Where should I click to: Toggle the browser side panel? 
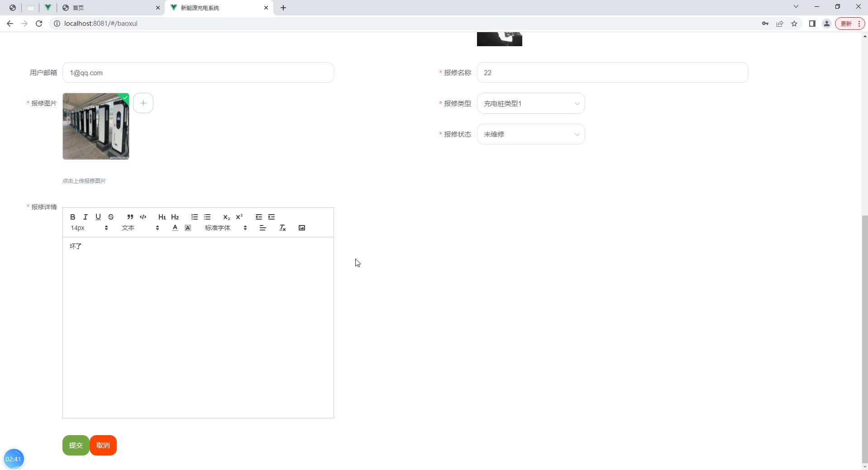click(x=812, y=24)
